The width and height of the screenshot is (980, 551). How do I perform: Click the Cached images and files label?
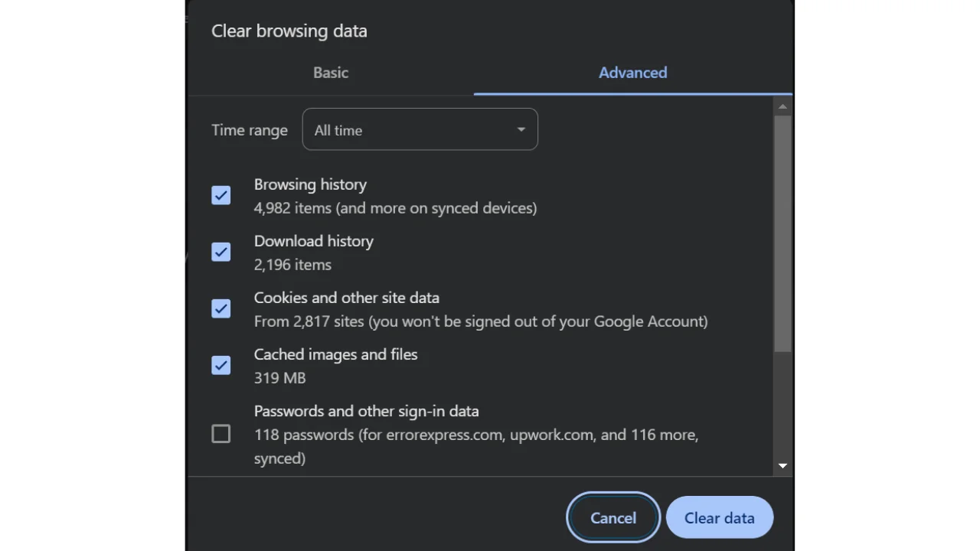335,354
